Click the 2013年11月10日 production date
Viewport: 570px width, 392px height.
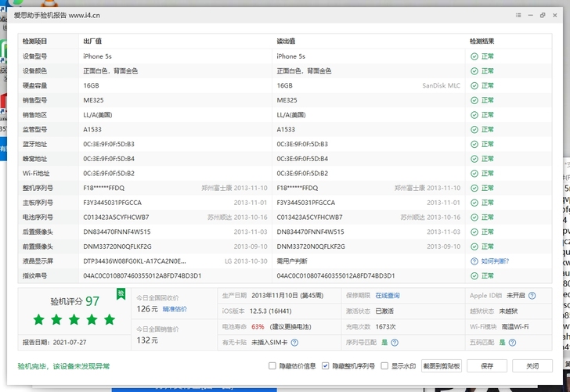287,296
